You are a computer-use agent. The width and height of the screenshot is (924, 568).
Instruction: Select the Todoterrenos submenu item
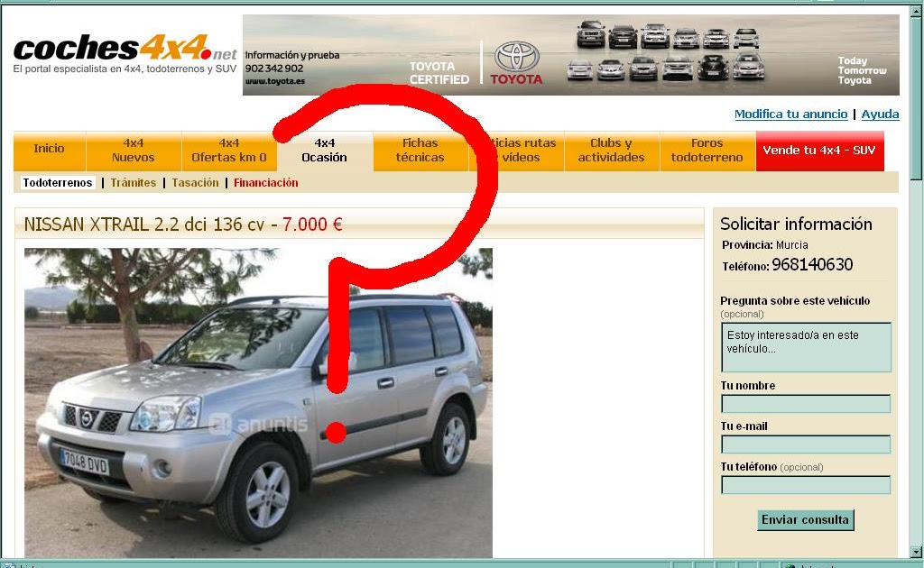(x=58, y=183)
